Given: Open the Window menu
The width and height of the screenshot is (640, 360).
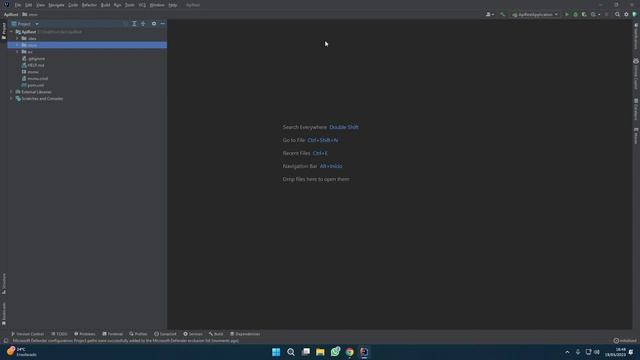Looking at the screenshot, I should coord(157,5).
